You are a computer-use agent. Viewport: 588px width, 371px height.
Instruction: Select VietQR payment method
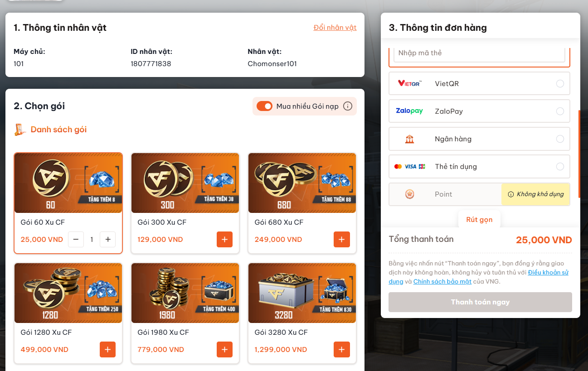[x=479, y=83]
